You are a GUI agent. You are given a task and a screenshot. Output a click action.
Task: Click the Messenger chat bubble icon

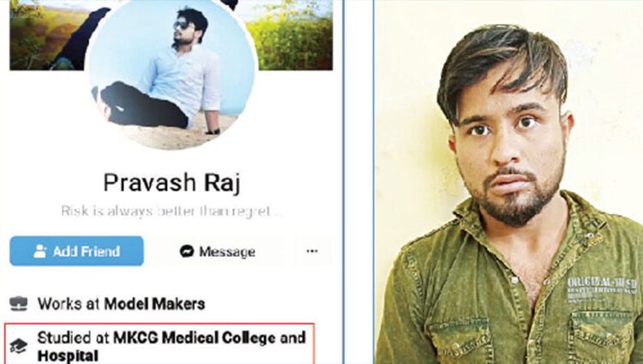[187, 251]
